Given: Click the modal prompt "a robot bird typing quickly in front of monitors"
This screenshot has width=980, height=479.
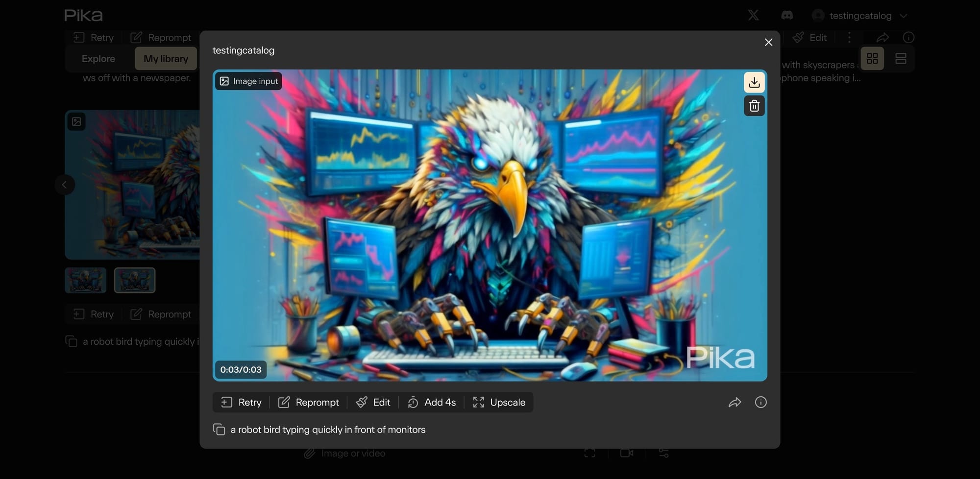Looking at the screenshot, I should point(328,430).
